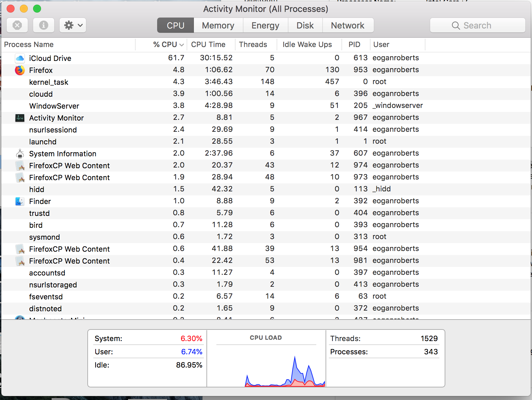532x400 pixels.
Task: Switch to the Energy tab
Action: click(x=265, y=25)
